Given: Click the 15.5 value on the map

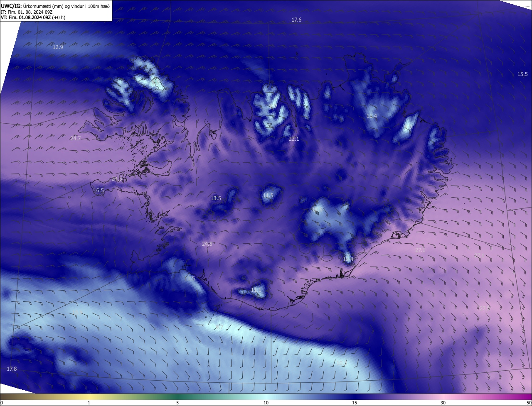Looking at the screenshot, I should (x=522, y=74).
